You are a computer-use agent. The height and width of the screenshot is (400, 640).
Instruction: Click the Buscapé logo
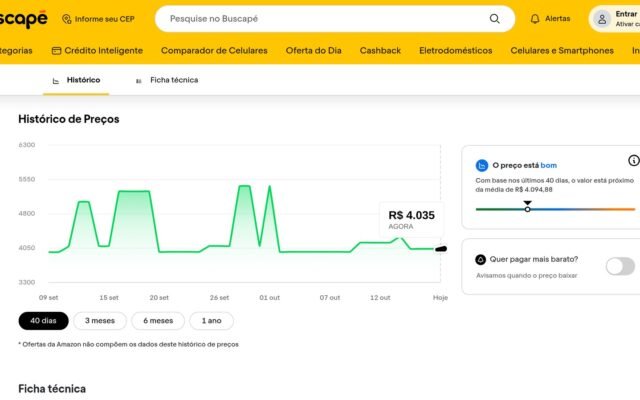tap(23, 19)
